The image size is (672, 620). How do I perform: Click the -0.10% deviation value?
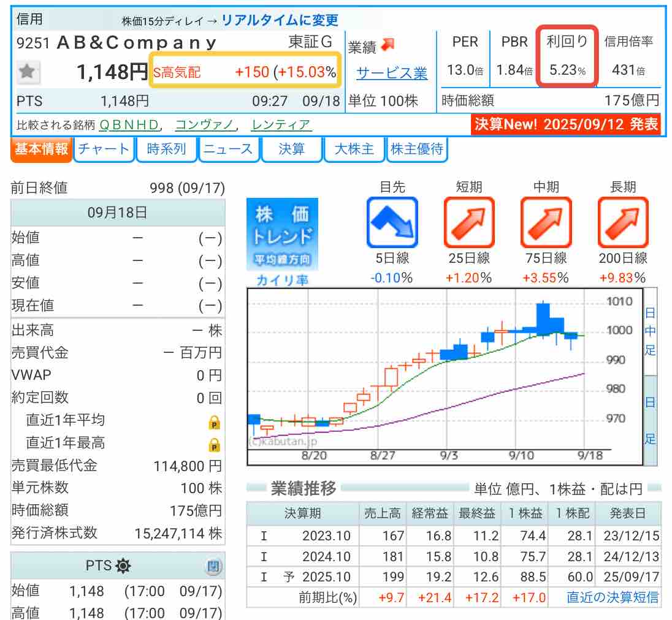pyautogui.click(x=392, y=278)
